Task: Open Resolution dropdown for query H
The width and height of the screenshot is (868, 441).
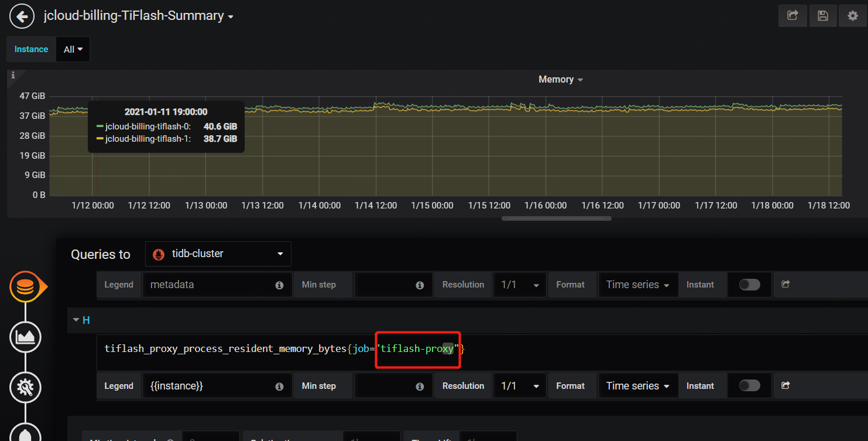Action: pyautogui.click(x=519, y=386)
